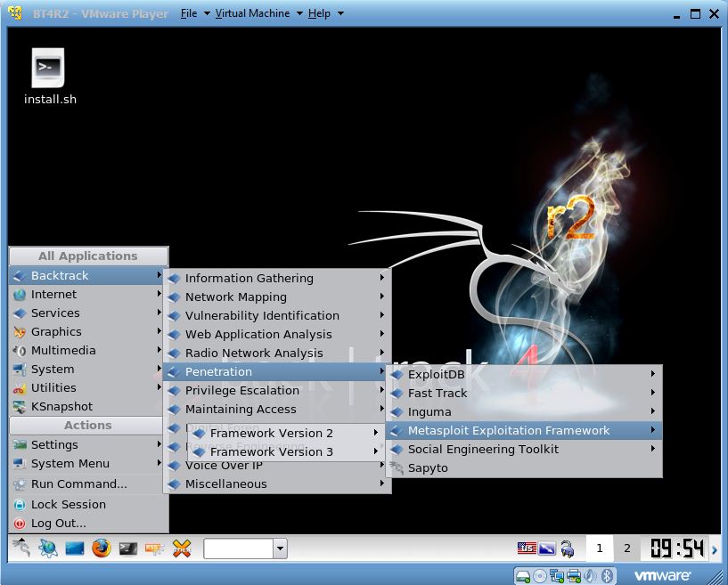Expand the Framework Version 2 submenu arrow

(376, 433)
